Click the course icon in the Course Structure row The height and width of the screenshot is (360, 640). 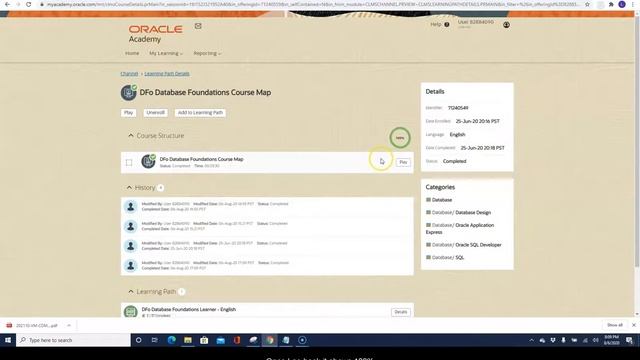tap(148, 161)
